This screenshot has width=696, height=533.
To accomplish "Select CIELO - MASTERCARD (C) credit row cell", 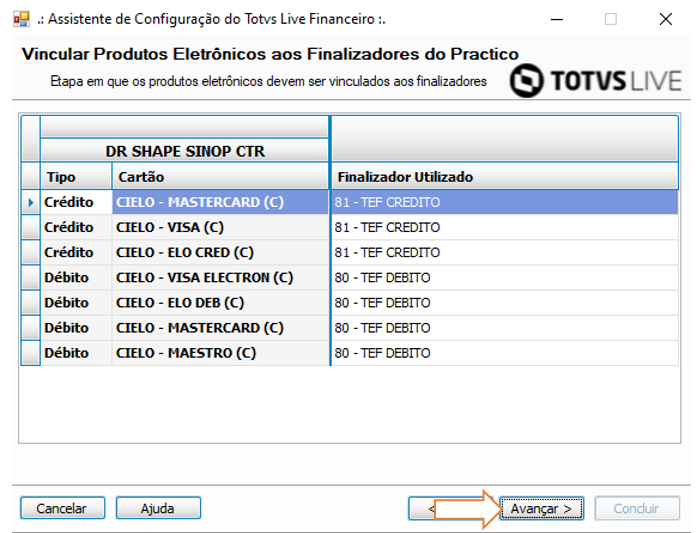I will pos(220,202).
